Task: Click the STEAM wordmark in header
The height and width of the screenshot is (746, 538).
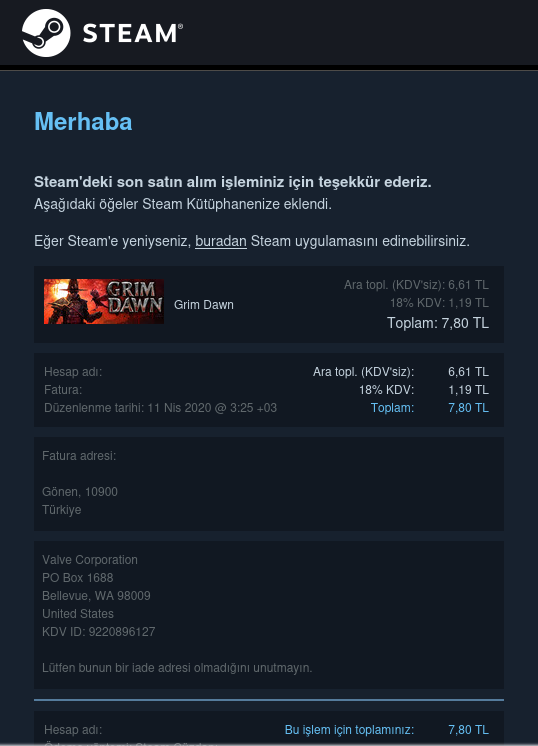Action: pos(133,34)
